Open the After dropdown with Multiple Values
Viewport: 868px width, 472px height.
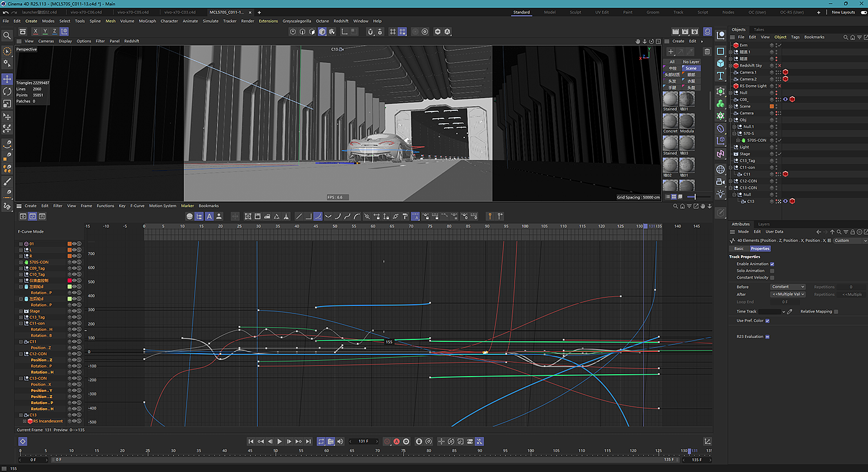(787, 294)
